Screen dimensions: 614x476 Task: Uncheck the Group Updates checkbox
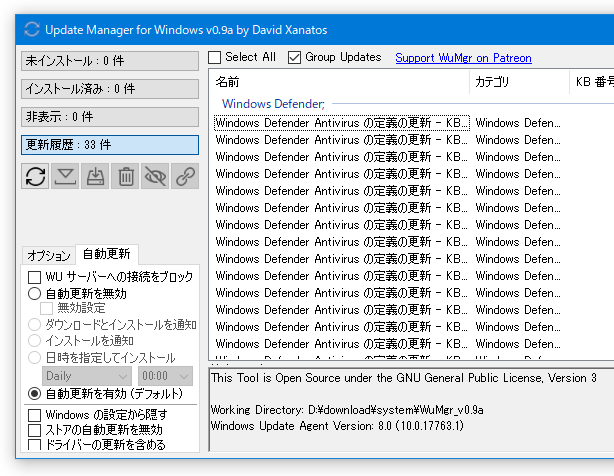[294, 58]
